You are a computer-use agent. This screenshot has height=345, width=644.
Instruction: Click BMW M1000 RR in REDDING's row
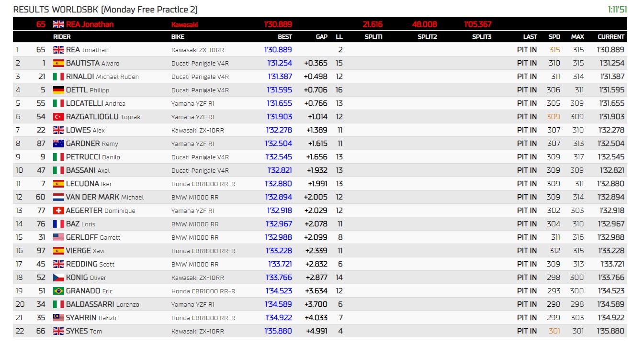[x=195, y=264]
